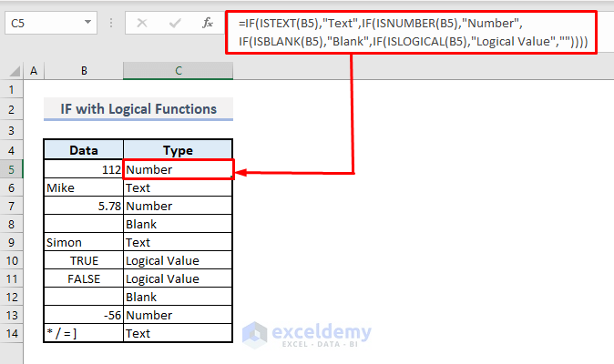Select row 10 header
Image resolution: width=614 pixels, height=364 pixels.
pyautogui.click(x=11, y=260)
